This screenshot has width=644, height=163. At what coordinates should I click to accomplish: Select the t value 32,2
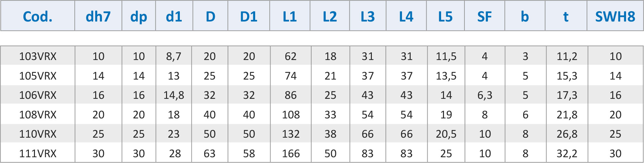click(x=567, y=153)
